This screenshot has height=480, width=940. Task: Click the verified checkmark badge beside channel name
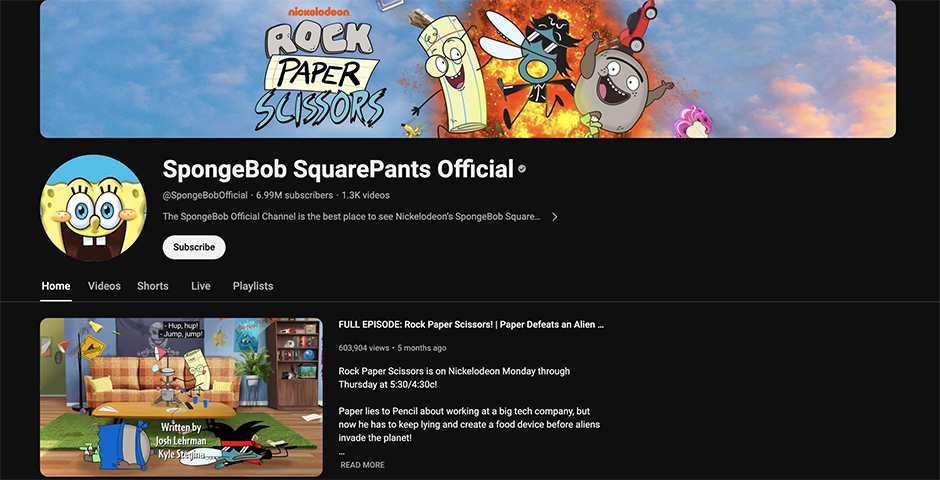click(x=522, y=170)
